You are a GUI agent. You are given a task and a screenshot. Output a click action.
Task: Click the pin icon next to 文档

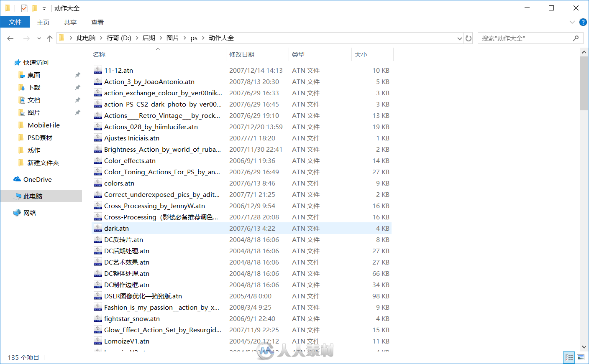77,100
